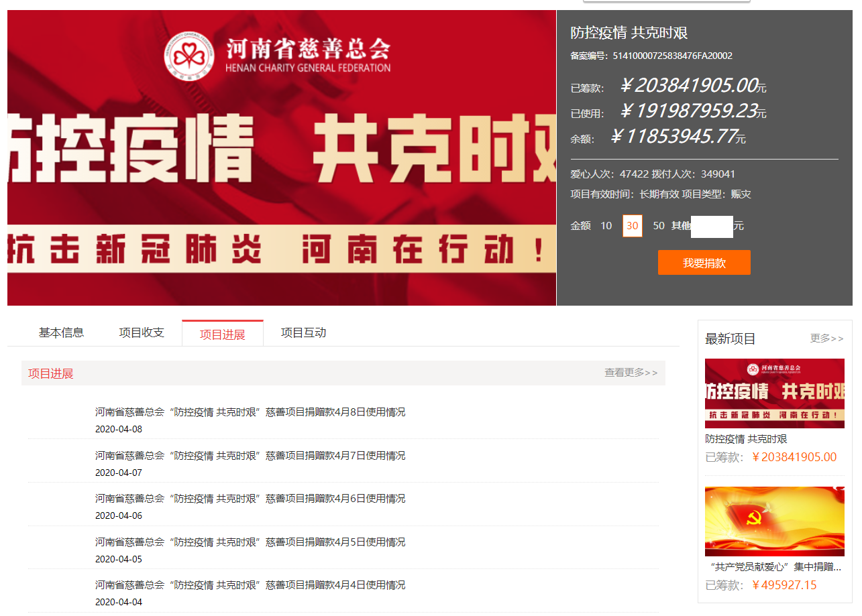Choose the 30 yuan donation amount
Viewport: 862px width, 616px height.
(x=632, y=226)
